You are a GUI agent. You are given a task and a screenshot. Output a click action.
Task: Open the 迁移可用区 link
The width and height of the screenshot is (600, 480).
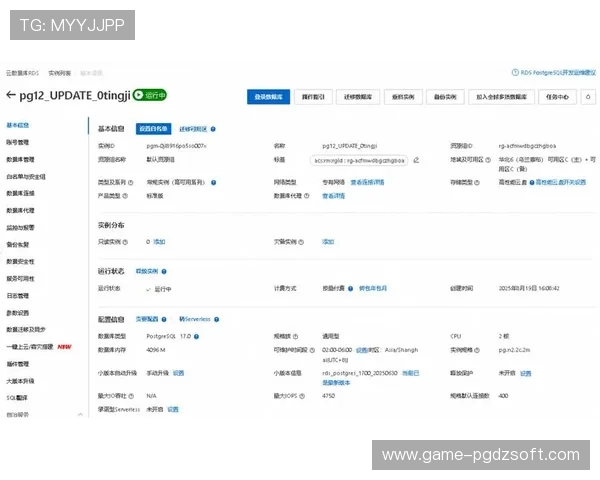(193, 129)
